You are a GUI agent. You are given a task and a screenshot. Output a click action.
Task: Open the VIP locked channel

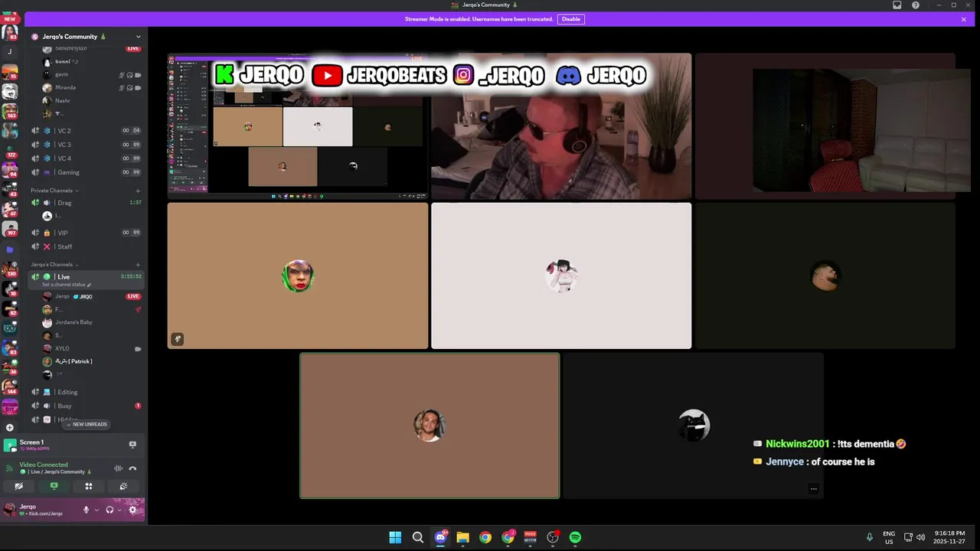click(86, 233)
